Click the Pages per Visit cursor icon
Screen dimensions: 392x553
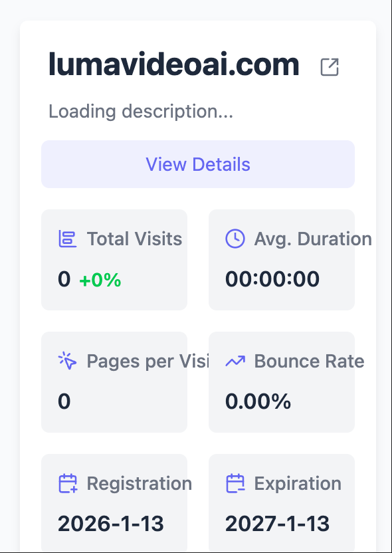67,361
